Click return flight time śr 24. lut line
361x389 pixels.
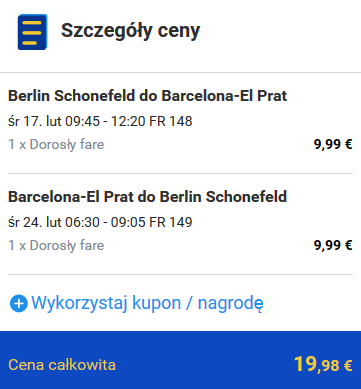tap(100, 222)
